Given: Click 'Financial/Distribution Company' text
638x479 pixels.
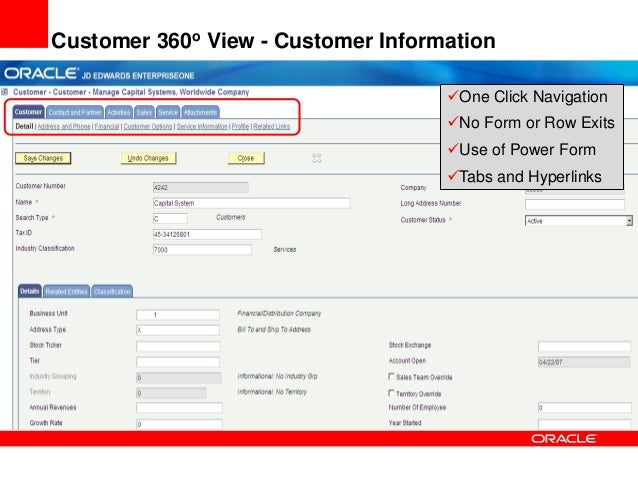Looking at the screenshot, I should [x=279, y=313].
